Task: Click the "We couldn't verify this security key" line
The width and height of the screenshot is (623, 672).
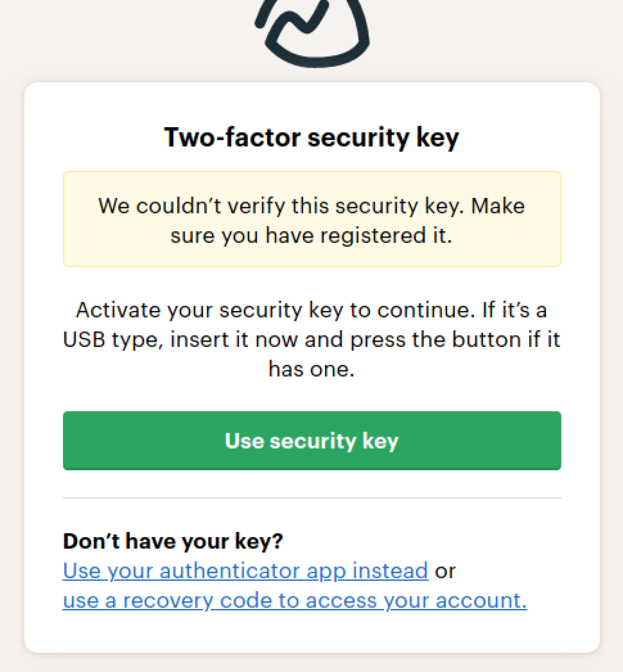Action: tap(311, 206)
